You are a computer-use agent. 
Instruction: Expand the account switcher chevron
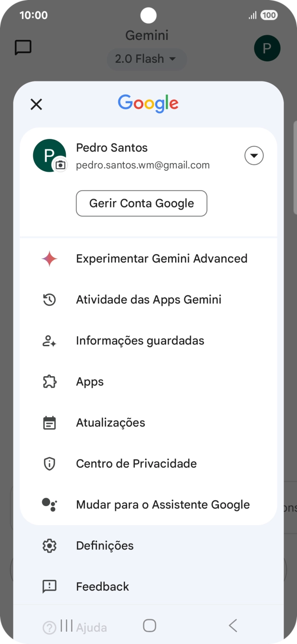click(254, 156)
